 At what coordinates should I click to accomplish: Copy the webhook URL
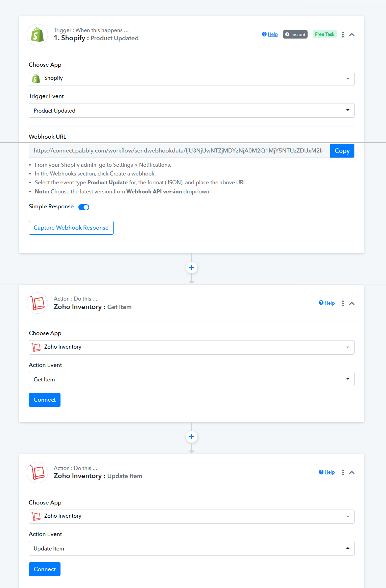coord(342,151)
